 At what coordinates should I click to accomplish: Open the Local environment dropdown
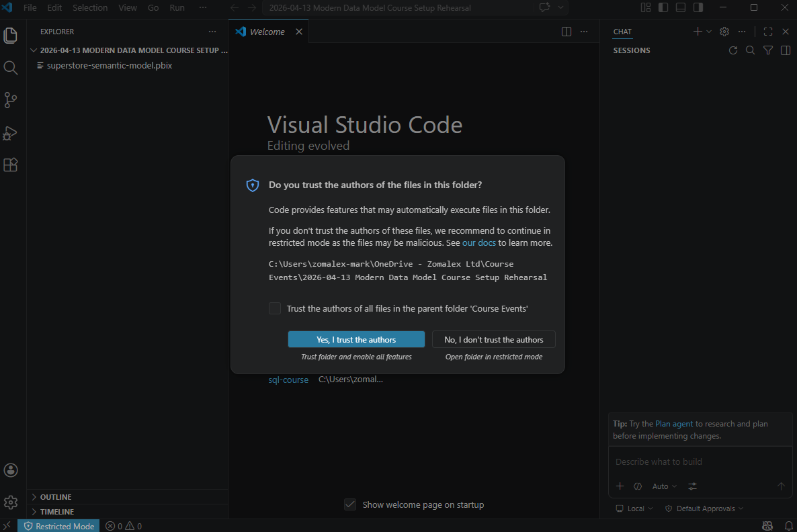point(632,508)
